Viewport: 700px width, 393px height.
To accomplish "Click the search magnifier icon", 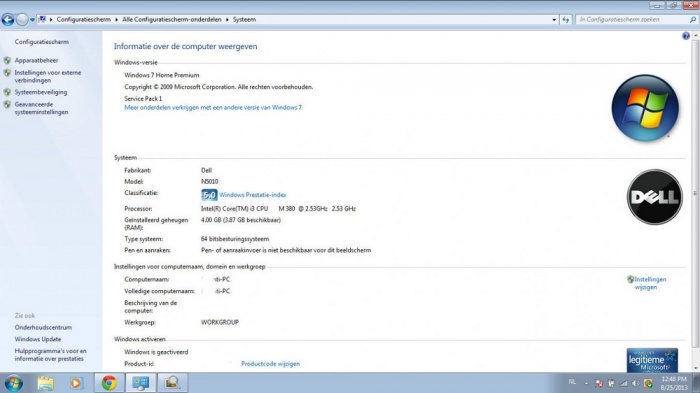I will (x=693, y=20).
